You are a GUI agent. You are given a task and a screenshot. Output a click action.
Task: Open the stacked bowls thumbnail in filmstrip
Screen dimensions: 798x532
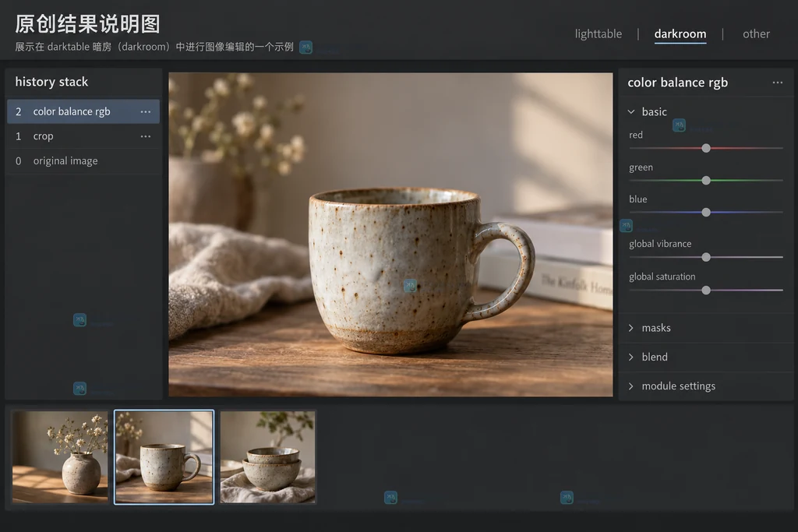point(268,457)
